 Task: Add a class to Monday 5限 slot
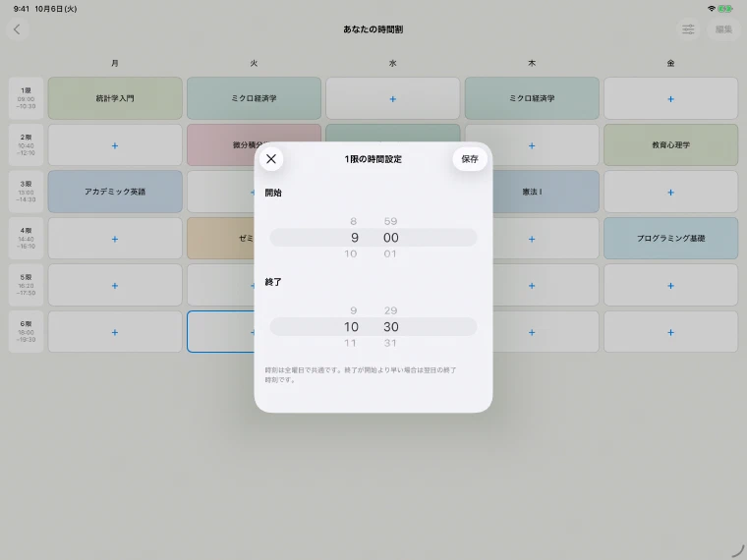pyautogui.click(x=115, y=285)
